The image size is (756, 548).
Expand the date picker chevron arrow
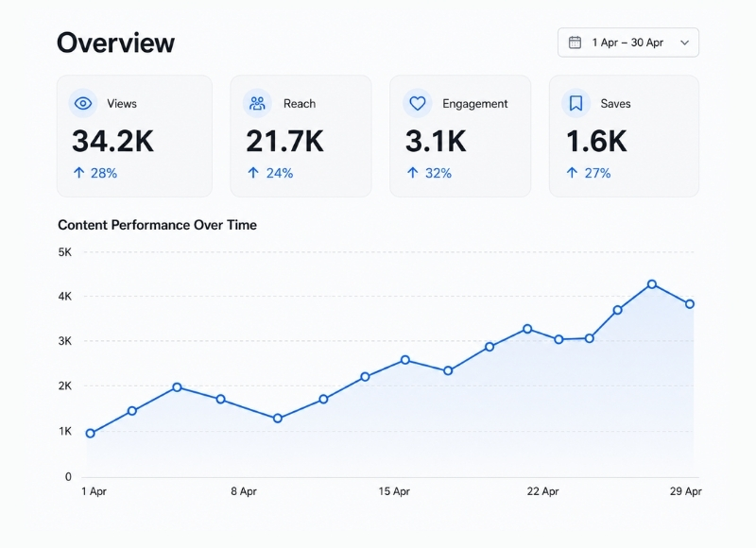[x=684, y=43]
